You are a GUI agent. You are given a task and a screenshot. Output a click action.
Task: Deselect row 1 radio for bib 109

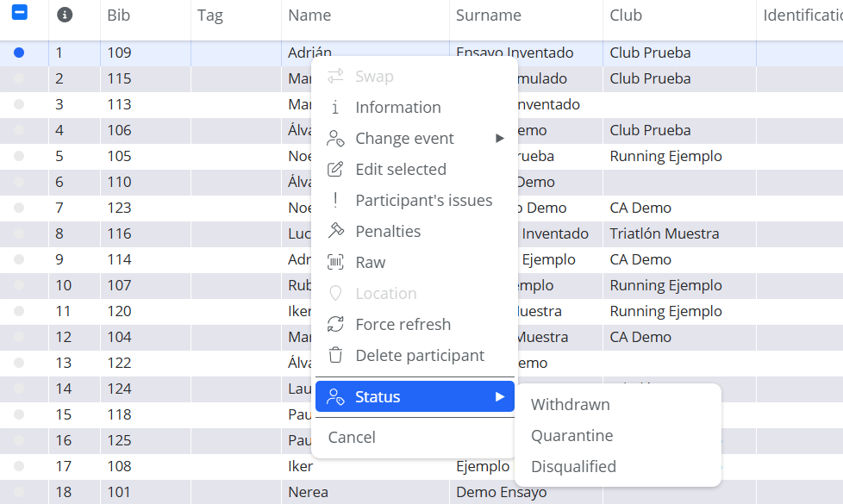click(19, 53)
